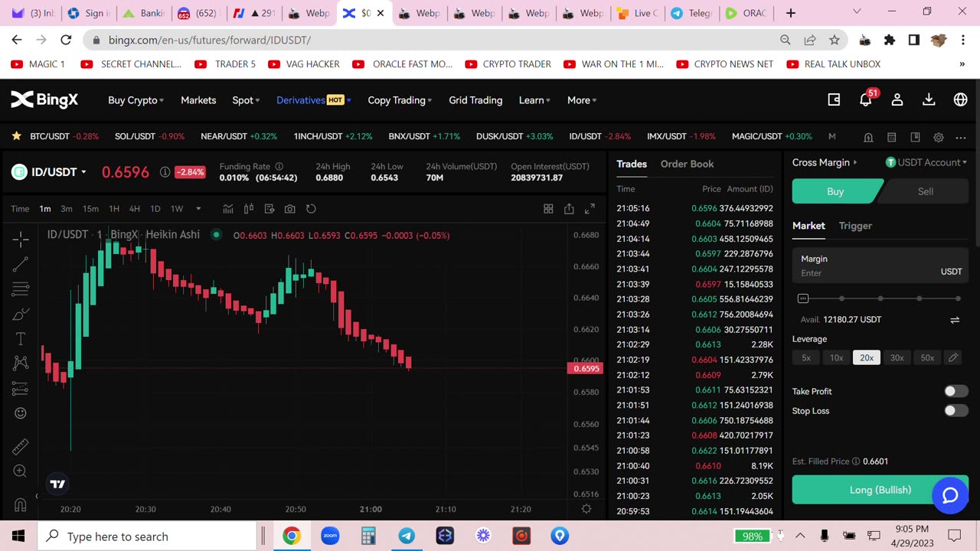Open Telegram from Windows taskbar
Viewport: 980px width, 551px height.
click(x=407, y=536)
